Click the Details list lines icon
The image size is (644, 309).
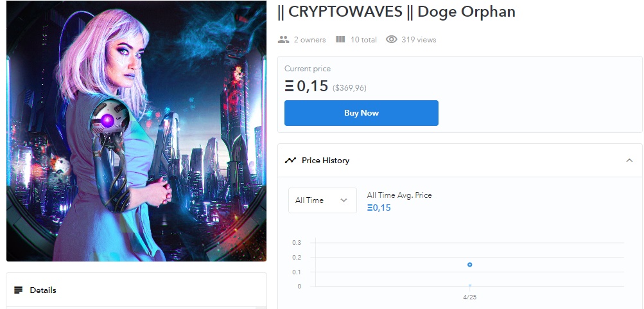(x=18, y=290)
